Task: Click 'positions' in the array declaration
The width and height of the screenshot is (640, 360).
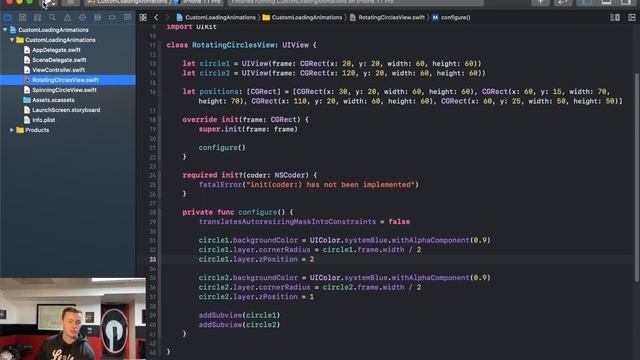Action: [x=219, y=92]
